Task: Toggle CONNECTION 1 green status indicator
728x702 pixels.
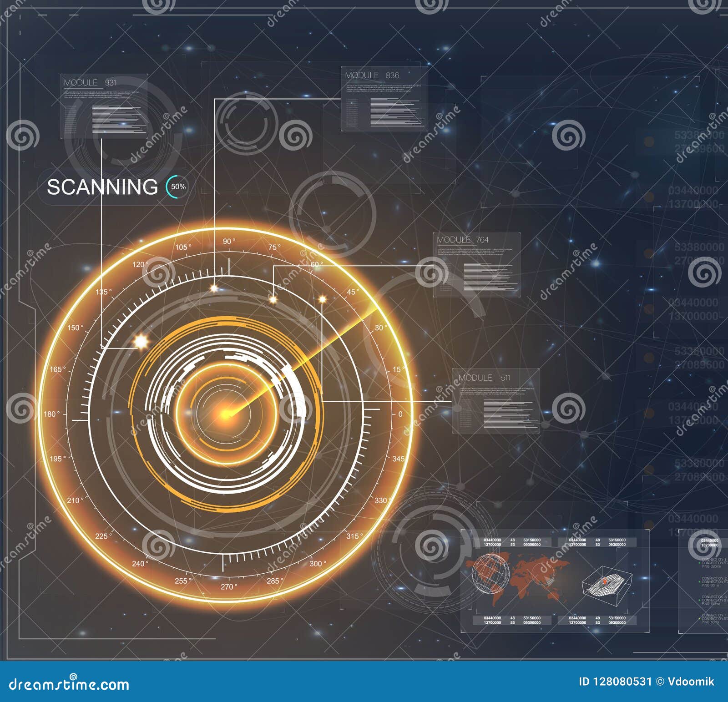Action: pyautogui.click(x=699, y=563)
